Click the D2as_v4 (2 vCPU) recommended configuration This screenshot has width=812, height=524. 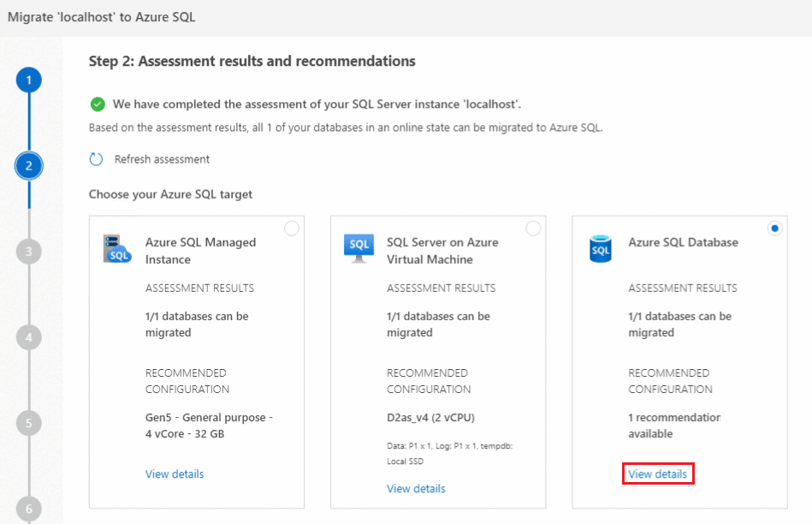pos(430,419)
